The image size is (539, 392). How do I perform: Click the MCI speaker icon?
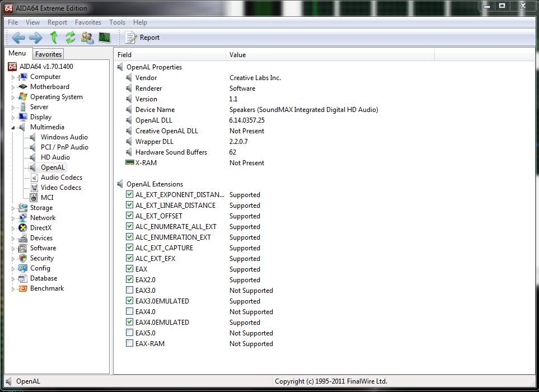34,198
